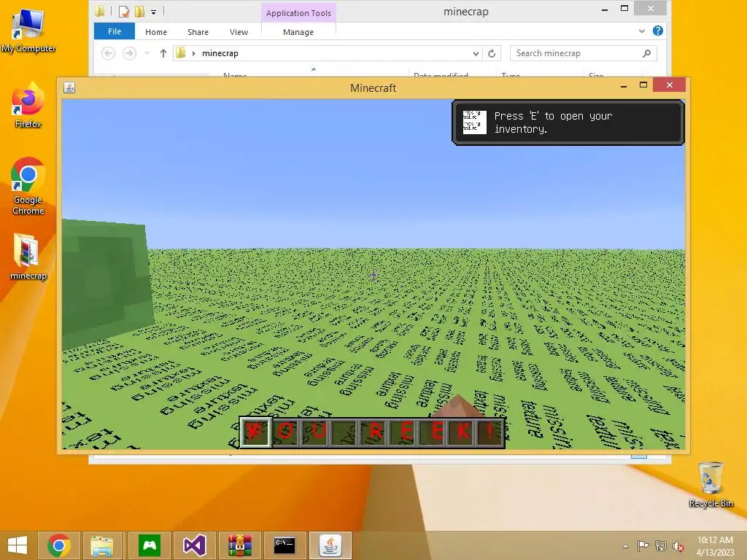Select the hotbar slot showing letter R

(x=374, y=432)
